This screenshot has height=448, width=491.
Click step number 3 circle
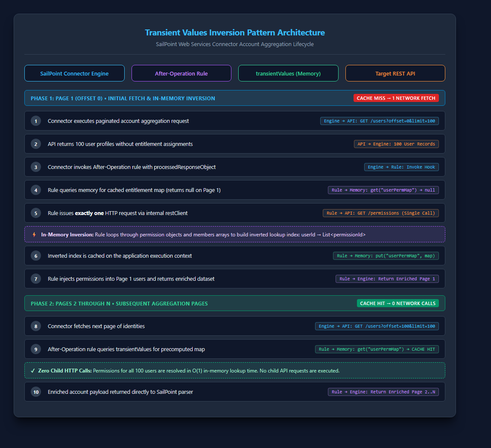(x=36, y=167)
